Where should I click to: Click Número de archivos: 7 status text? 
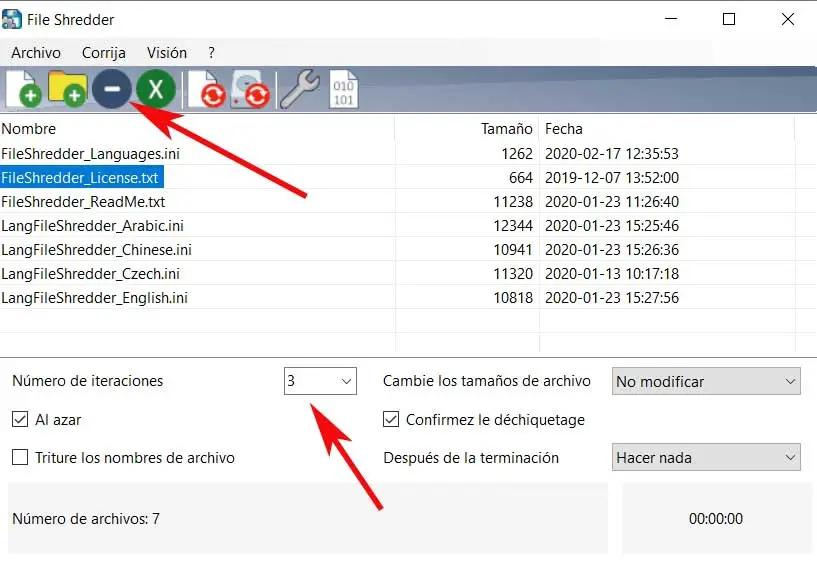[86, 519]
